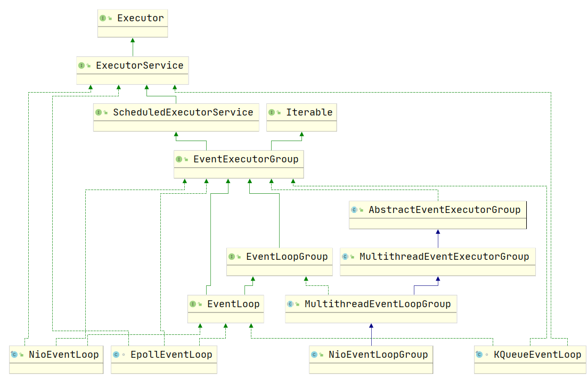Click the empty compartment under EventExecutorGroup
This screenshot has width=588, height=378.
239,173
